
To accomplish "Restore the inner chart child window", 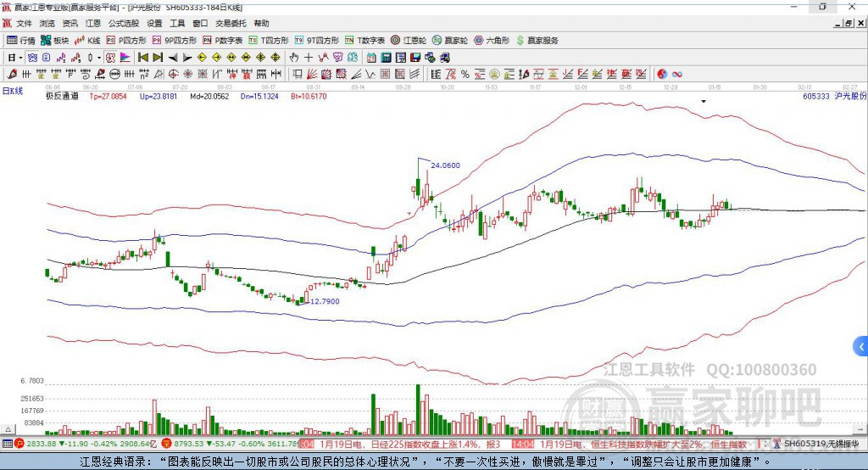I will [849, 23].
